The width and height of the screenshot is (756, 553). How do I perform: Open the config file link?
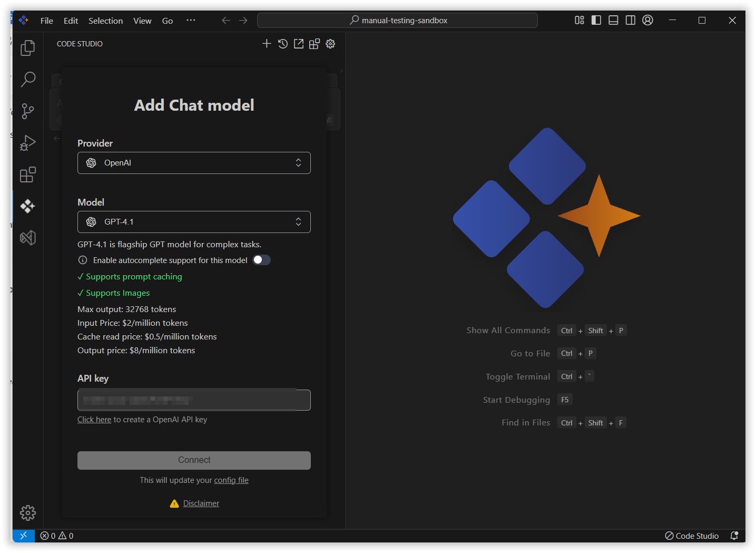point(231,480)
